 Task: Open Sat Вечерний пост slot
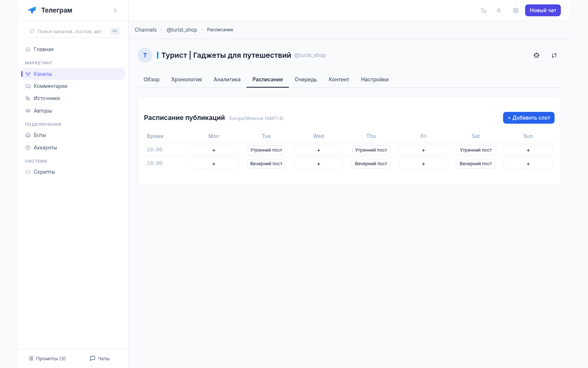(x=476, y=163)
